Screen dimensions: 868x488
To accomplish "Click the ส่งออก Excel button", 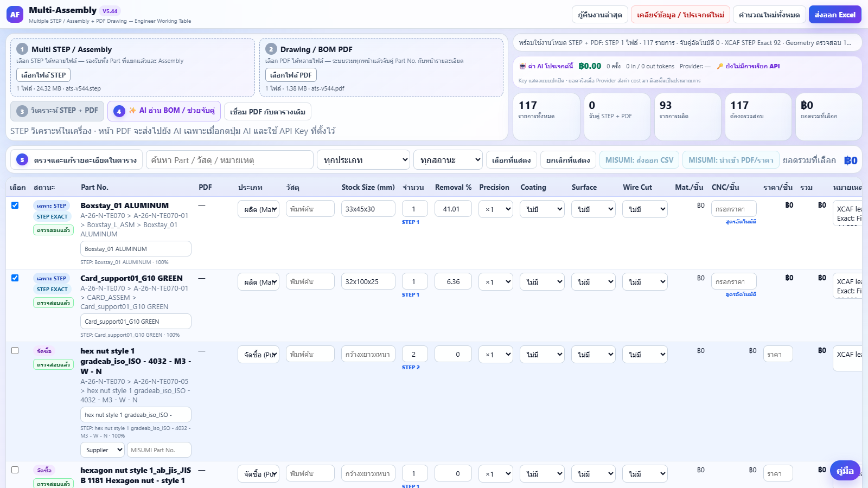I will (835, 15).
